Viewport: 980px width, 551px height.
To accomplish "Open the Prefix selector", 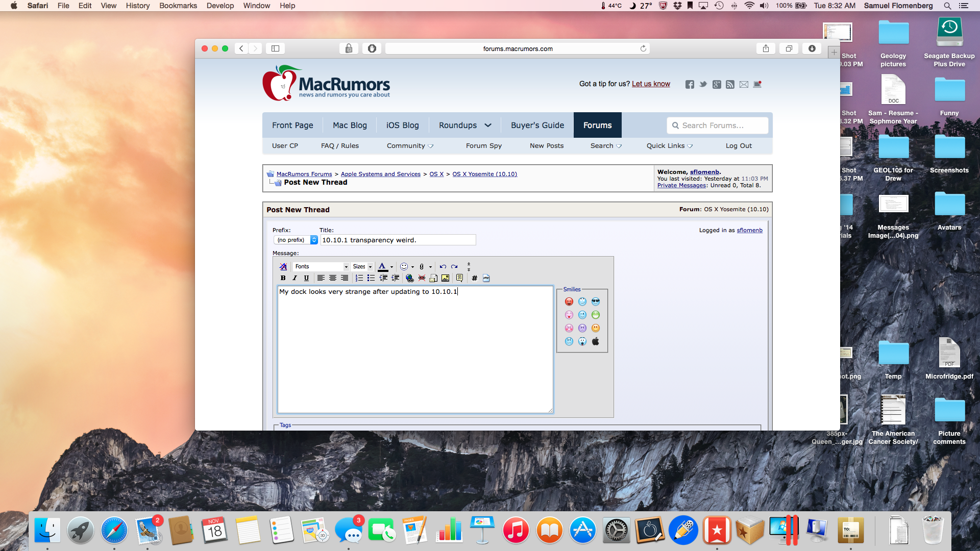I will point(296,240).
